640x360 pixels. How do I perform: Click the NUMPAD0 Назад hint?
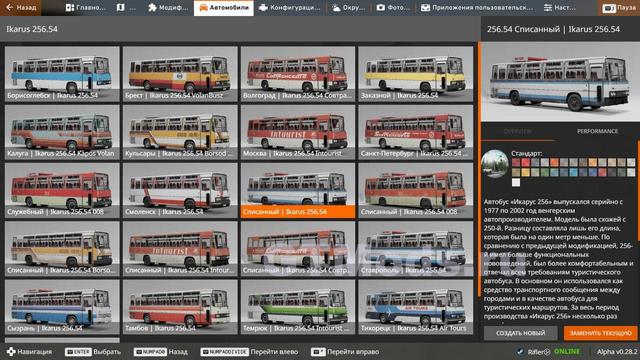coord(161,351)
